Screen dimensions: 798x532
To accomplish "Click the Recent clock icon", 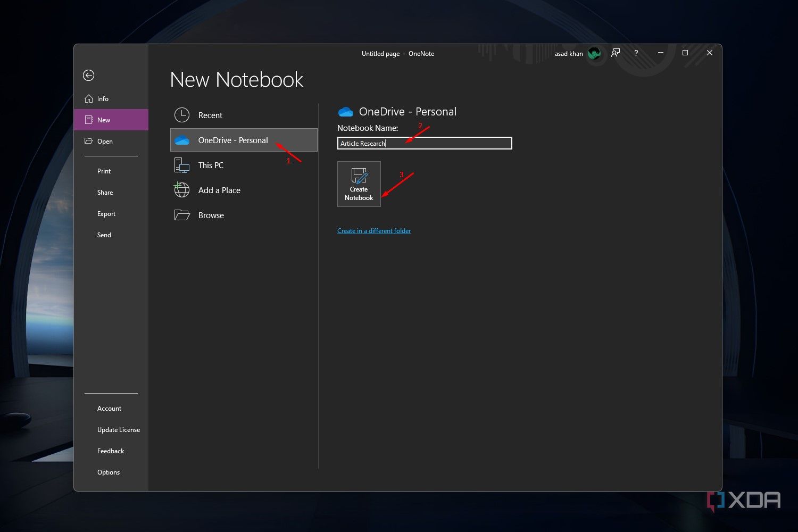I will coord(182,115).
